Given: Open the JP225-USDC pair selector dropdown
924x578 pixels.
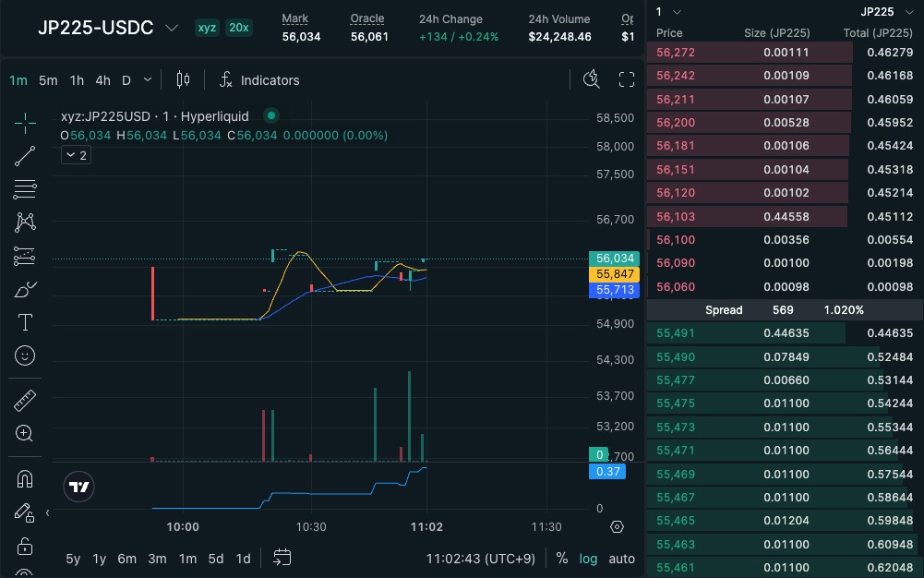Looking at the screenshot, I should pos(172,28).
